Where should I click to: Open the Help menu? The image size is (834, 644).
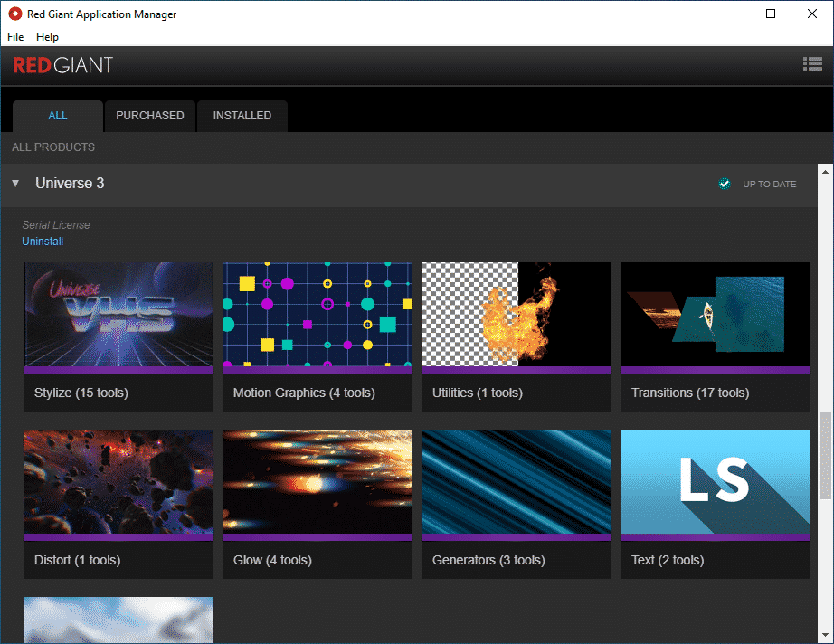(x=47, y=37)
